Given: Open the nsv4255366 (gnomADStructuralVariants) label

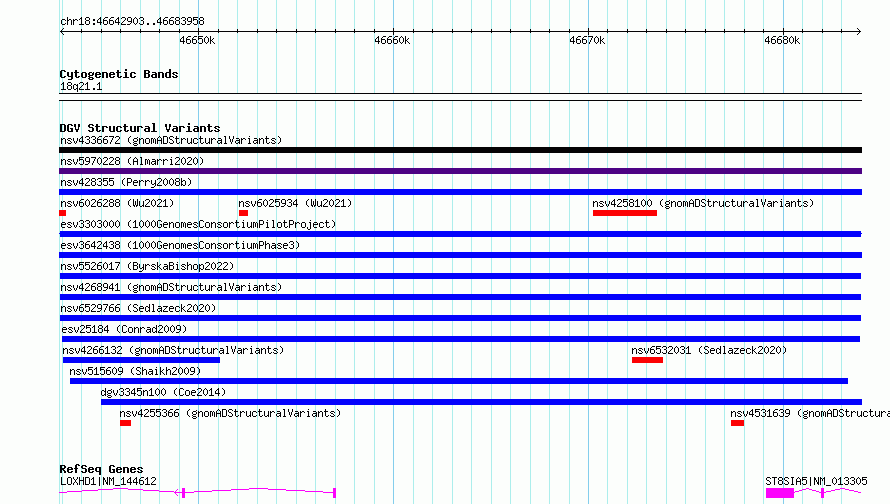Looking at the screenshot, I should [x=230, y=413].
